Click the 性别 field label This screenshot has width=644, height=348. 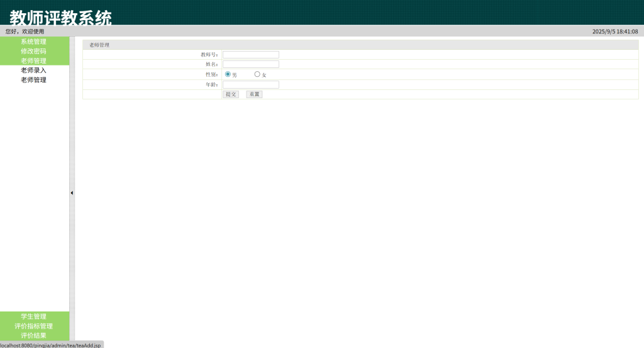tap(212, 74)
